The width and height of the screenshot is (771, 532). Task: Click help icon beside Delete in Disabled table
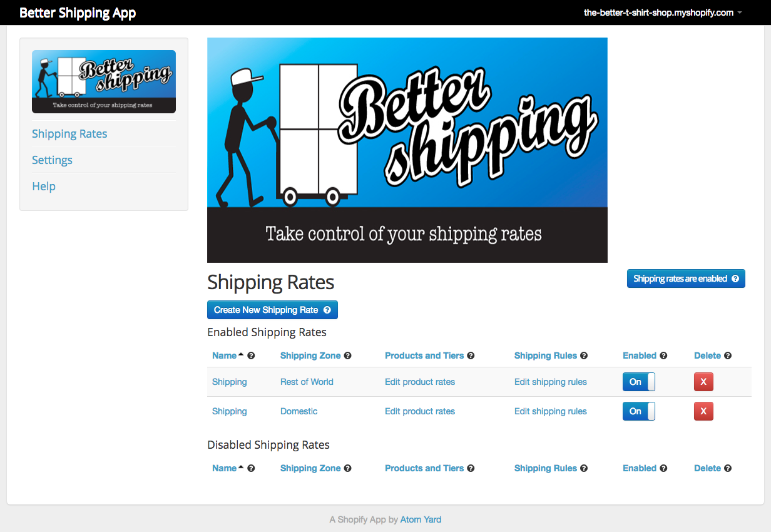click(728, 468)
